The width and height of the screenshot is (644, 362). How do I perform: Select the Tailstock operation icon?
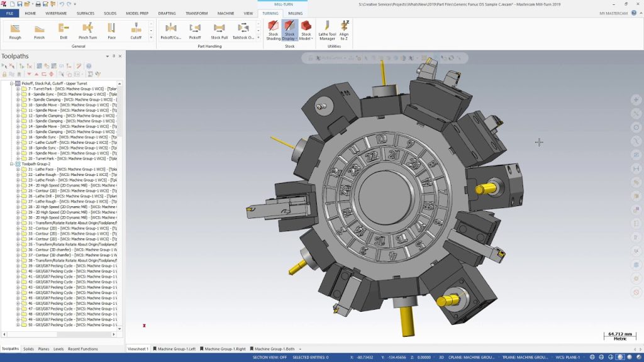click(243, 31)
